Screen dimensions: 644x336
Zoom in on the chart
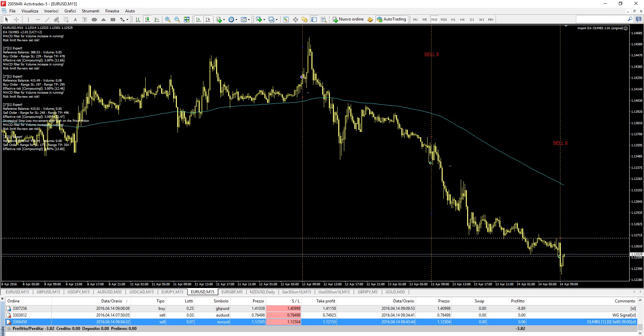[x=168, y=19]
